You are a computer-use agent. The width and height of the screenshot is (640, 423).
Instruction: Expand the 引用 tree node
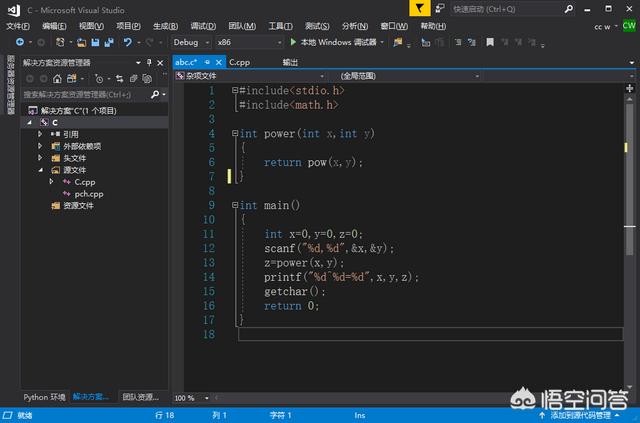40,134
